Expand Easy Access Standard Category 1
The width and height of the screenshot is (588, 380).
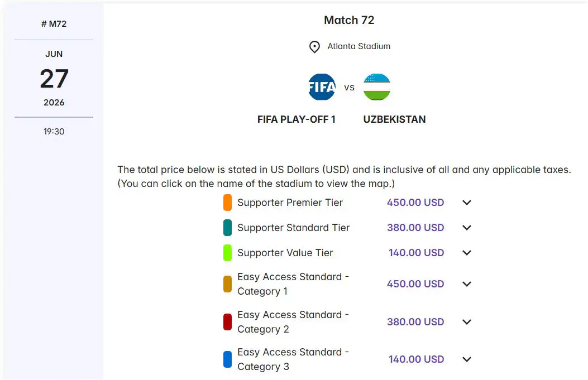point(467,284)
